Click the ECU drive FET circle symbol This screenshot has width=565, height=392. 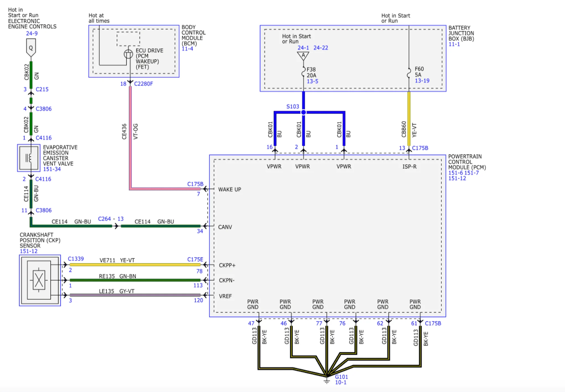pos(128,54)
